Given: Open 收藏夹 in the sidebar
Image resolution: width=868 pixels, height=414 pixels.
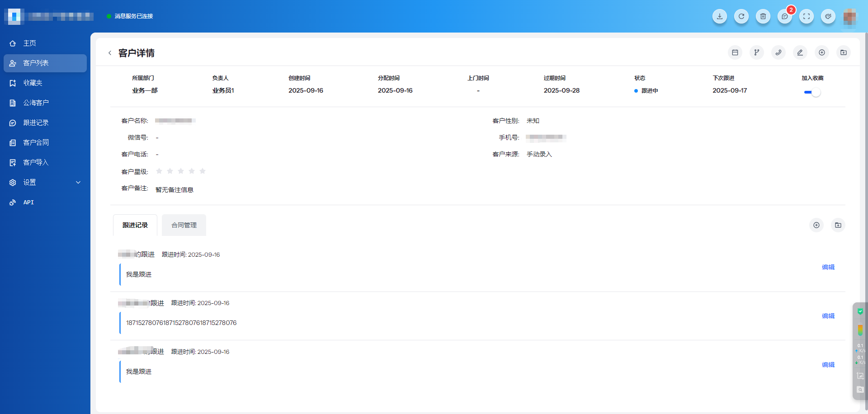Looking at the screenshot, I should [x=45, y=83].
